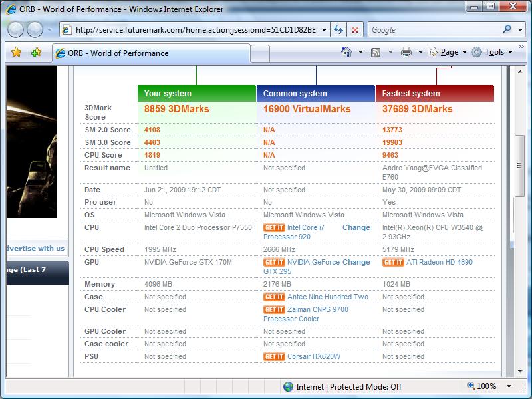Open the Corsair HX620W link

click(x=314, y=356)
